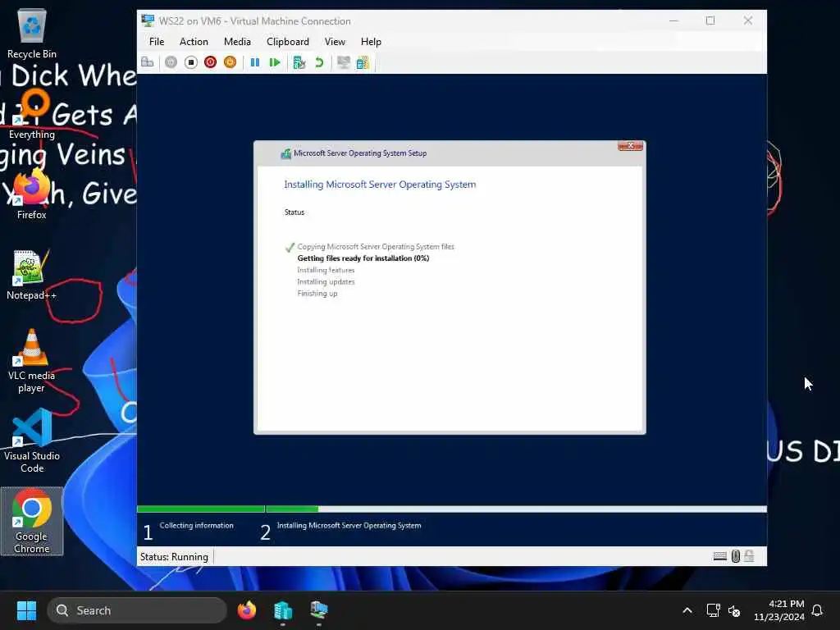Click 'Copying Microsoft Server Operating System files' line
This screenshot has width=840, height=630.
tap(376, 246)
